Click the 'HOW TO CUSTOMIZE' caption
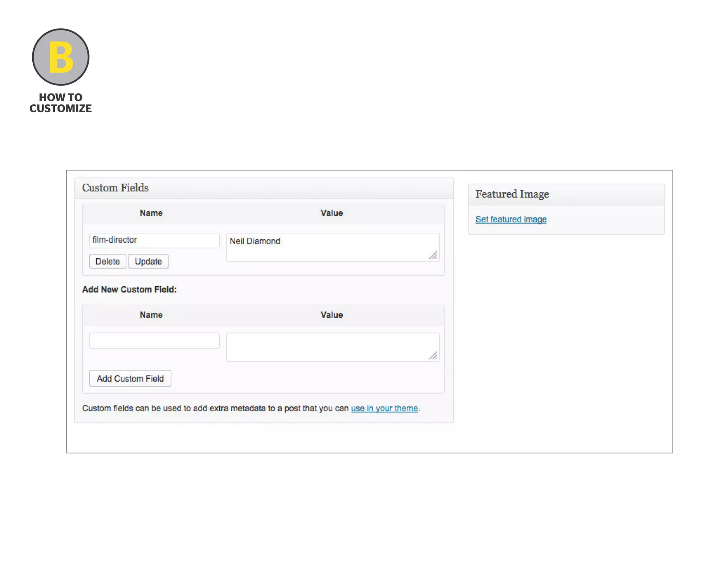728x562 pixels. click(x=61, y=103)
